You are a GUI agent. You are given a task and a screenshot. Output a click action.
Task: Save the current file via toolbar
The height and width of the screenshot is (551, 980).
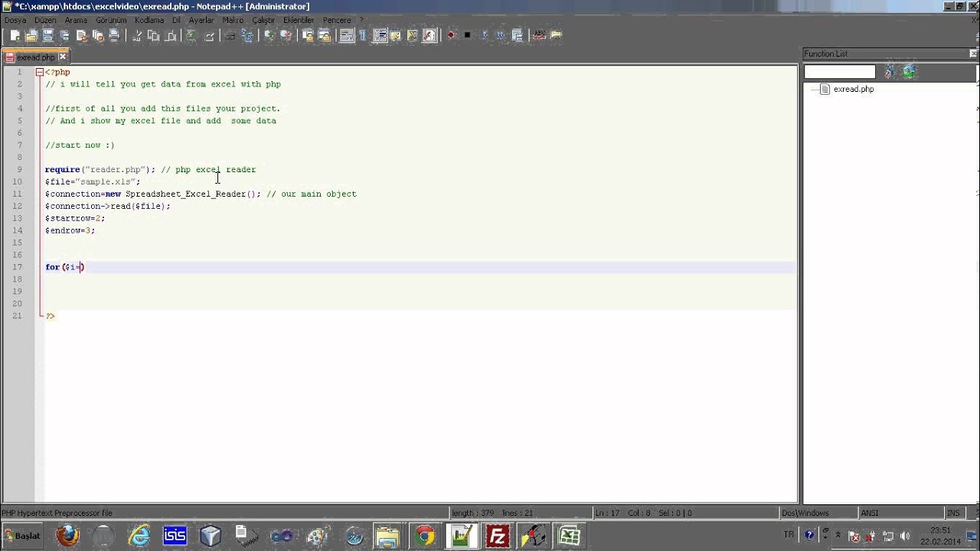(47, 35)
